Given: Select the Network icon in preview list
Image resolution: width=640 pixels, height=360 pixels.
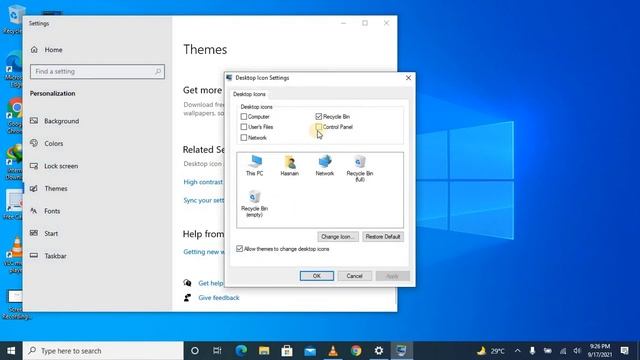Looking at the screenshot, I should click(324, 165).
